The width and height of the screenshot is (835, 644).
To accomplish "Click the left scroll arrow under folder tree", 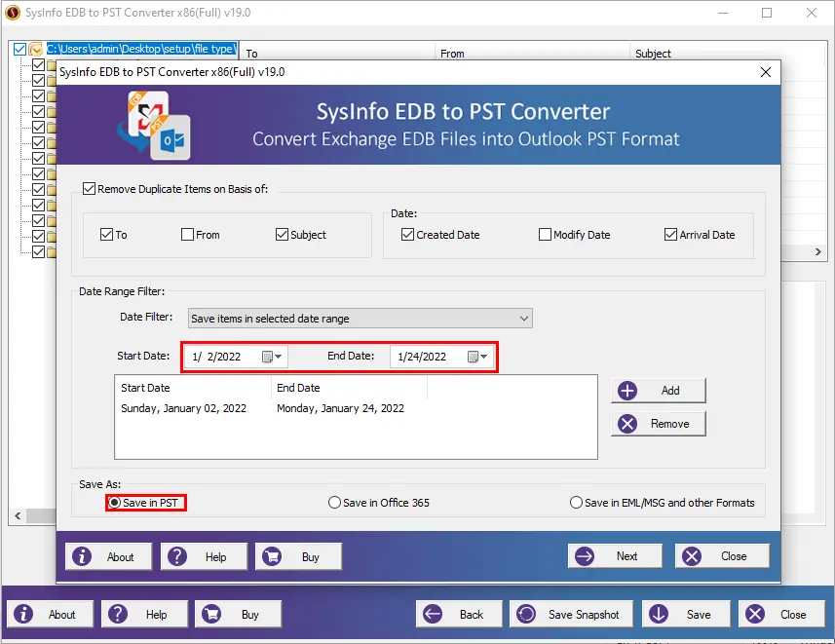I will (18, 515).
